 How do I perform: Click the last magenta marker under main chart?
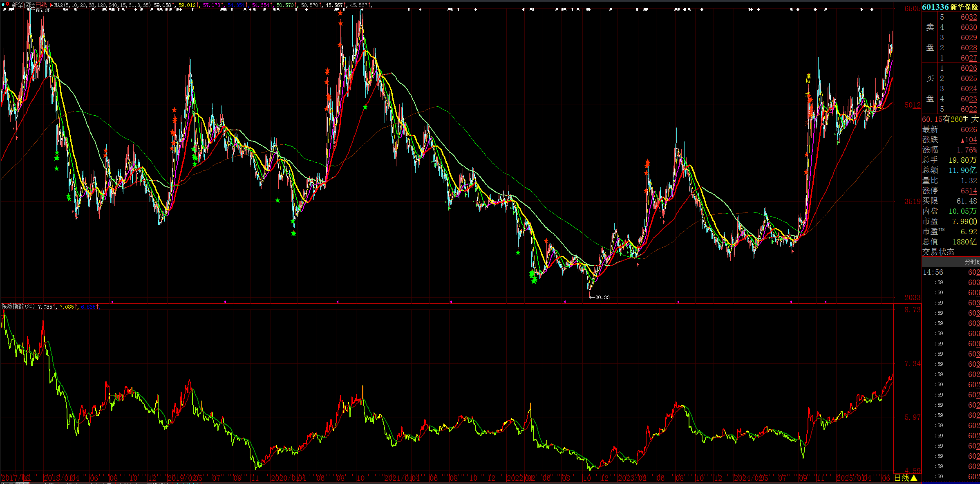click(x=825, y=302)
